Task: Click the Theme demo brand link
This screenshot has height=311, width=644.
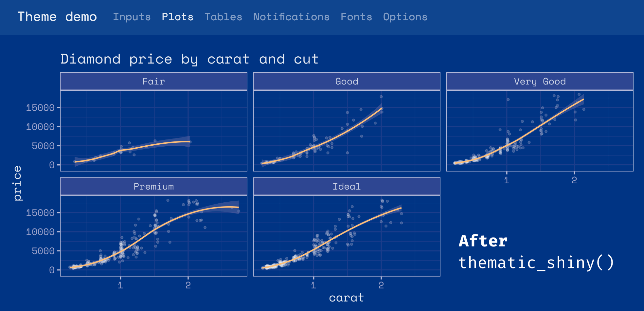Action: click(57, 17)
